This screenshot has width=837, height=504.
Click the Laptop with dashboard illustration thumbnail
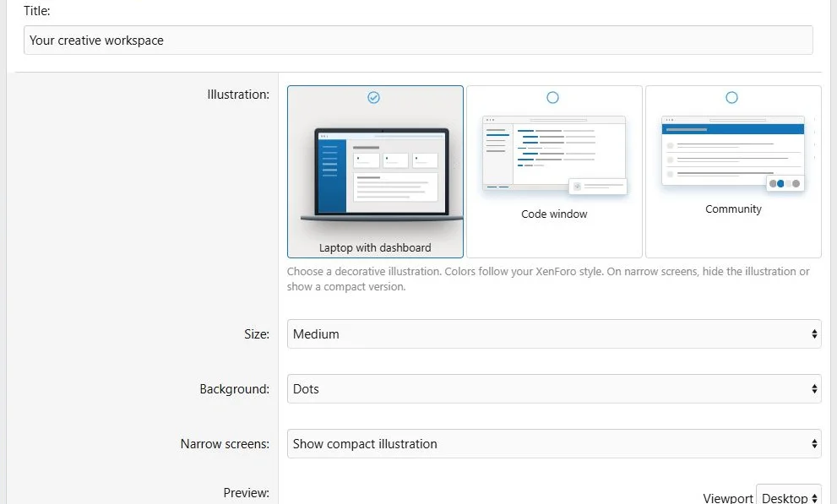[381, 175]
